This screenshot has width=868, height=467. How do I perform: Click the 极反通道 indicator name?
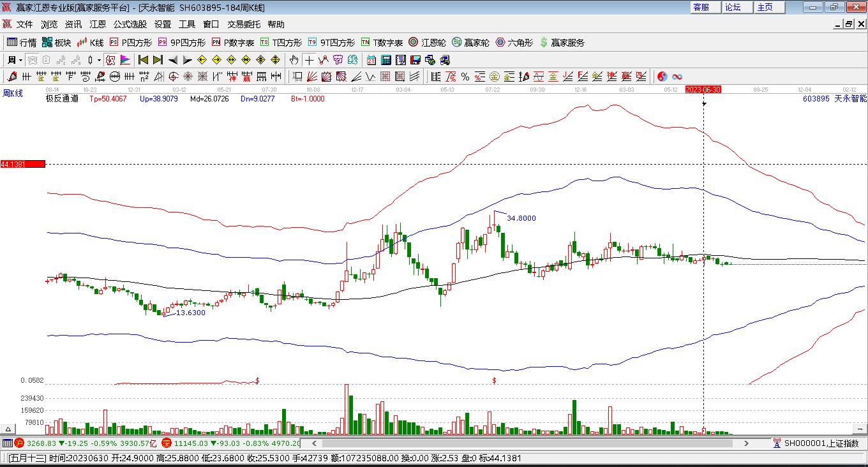[62, 99]
